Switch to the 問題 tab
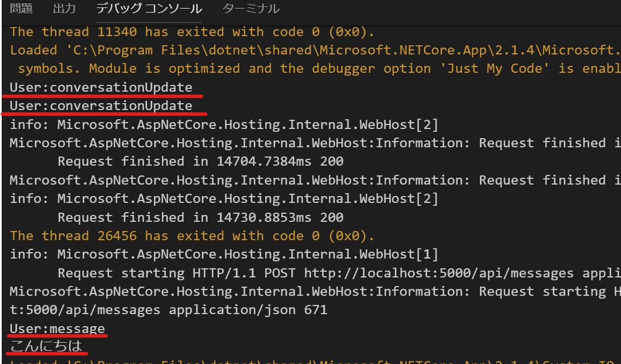 pos(21,9)
